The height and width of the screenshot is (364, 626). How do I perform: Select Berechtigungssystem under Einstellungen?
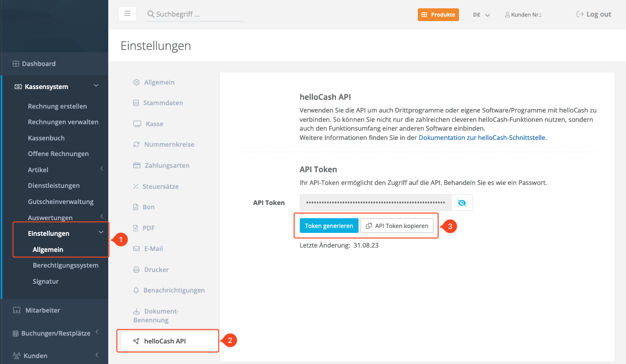pyautogui.click(x=66, y=265)
